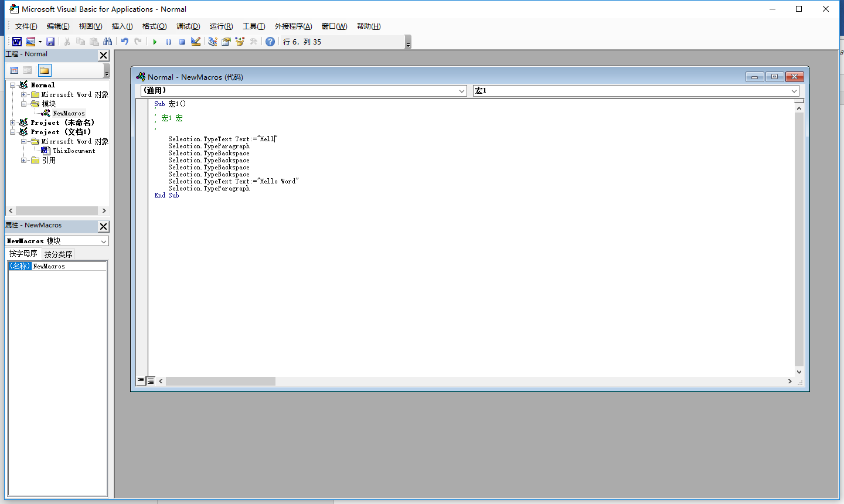
Task: Open the Object Browser icon
Action: (239, 42)
